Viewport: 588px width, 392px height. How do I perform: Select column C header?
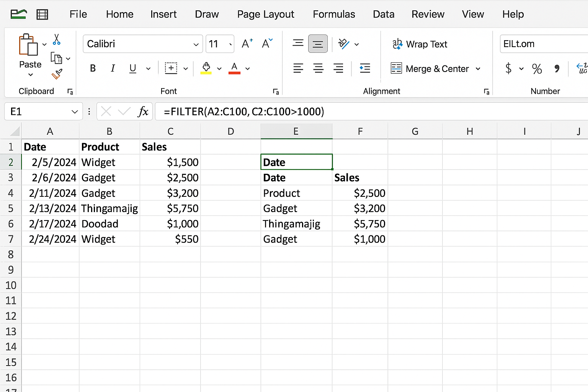170,131
